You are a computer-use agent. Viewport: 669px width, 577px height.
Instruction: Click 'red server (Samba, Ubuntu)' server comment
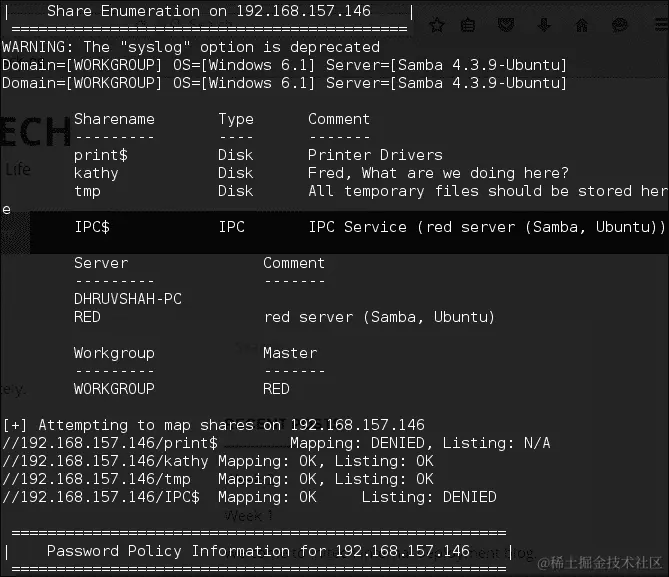pyautogui.click(x=379, y=318)
